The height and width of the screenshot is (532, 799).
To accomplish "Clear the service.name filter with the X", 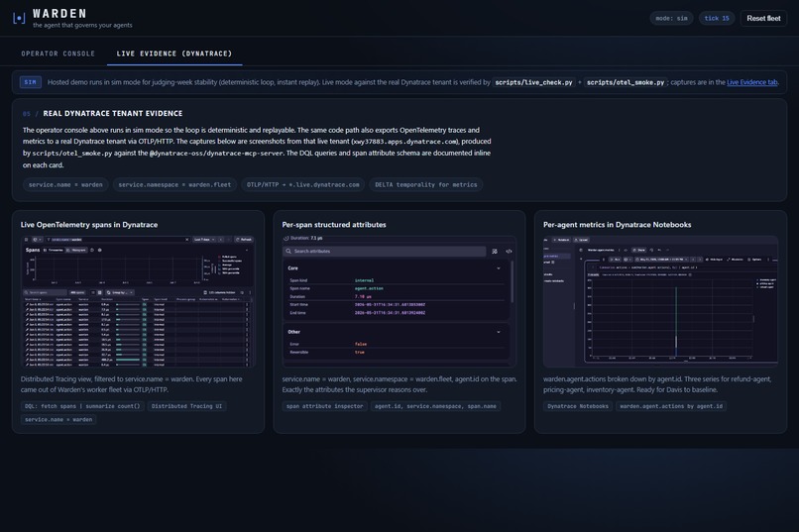I will tap(187, 240).
